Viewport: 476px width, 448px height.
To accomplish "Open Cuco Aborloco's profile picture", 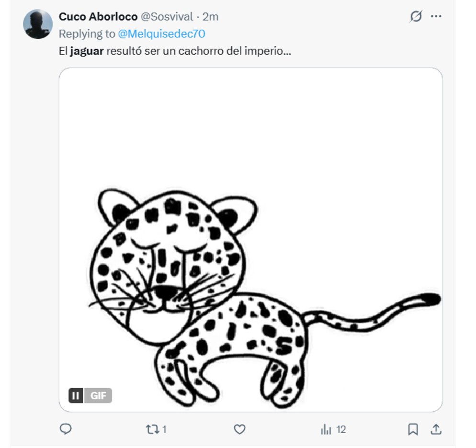I will [x=38, y=24].
